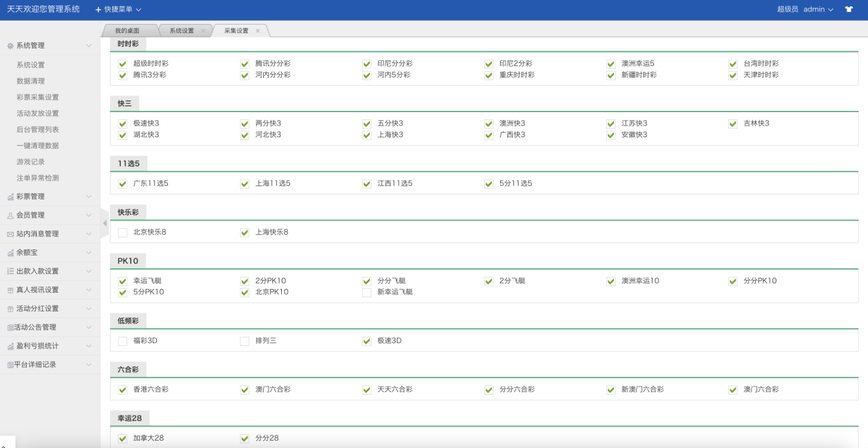
Task: Select the 采集设置 tab
Action: 236,31
